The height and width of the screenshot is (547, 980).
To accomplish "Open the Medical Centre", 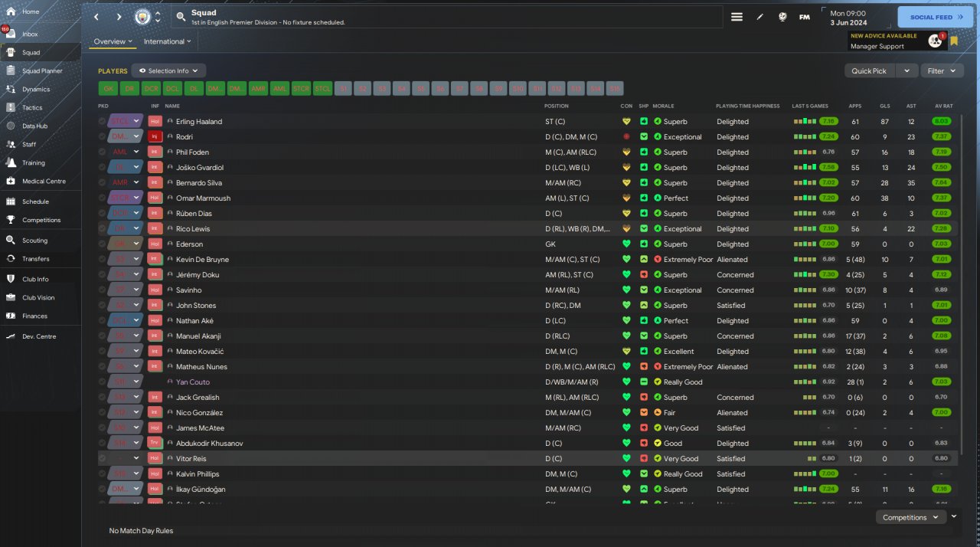I will [44, 181].
